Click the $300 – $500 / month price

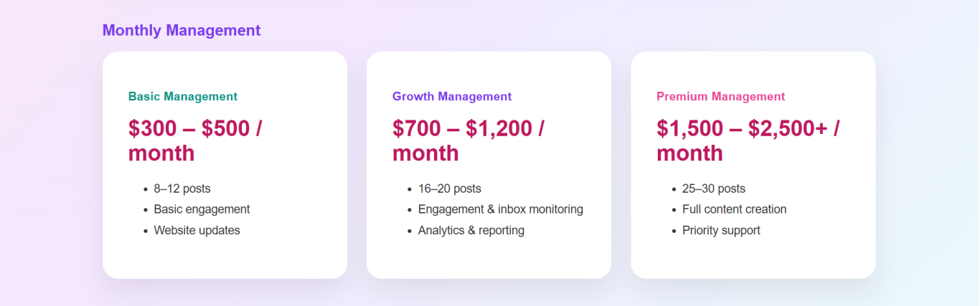coord(195,140)
